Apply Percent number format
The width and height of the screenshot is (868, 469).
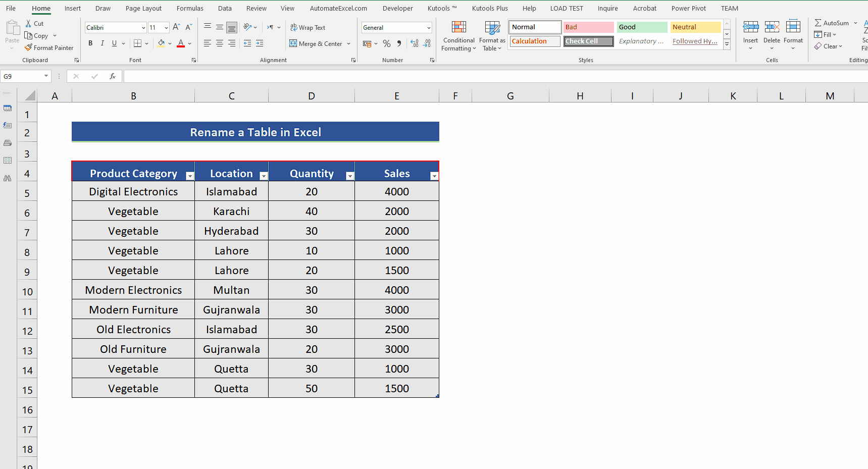(387, 43)
